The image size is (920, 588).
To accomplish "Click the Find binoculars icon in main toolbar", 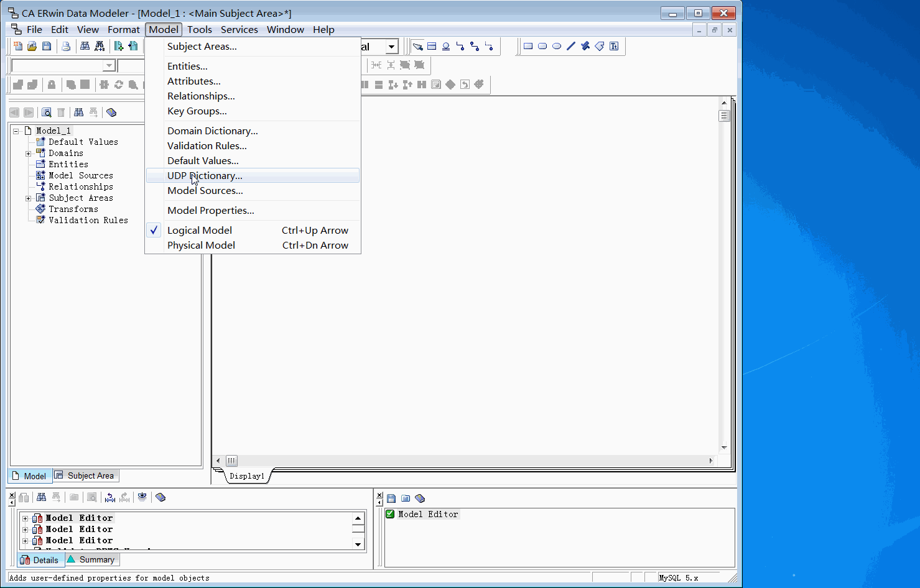I will [x=85, y=46].
